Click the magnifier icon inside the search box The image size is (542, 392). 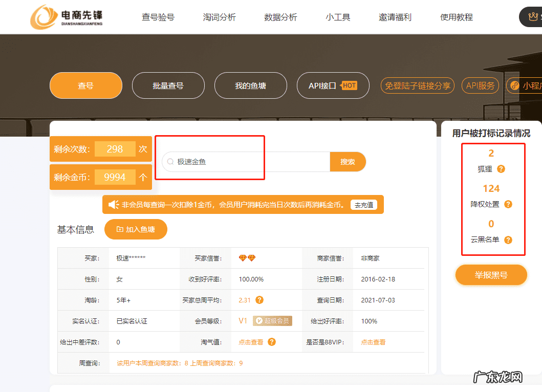169,161
